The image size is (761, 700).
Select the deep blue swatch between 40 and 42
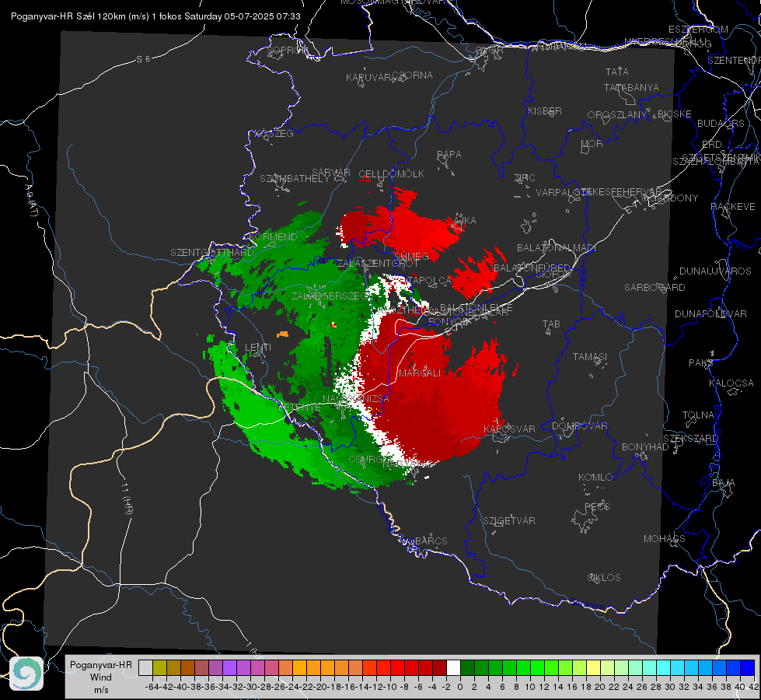pos(748,668)
